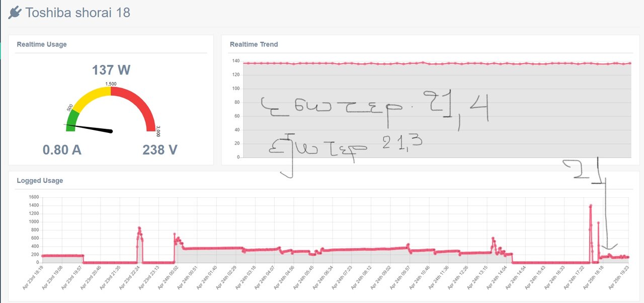The image size is (644, 303).
Task: Click the Apr 23rd 20:46 time label
Action: 91,277
